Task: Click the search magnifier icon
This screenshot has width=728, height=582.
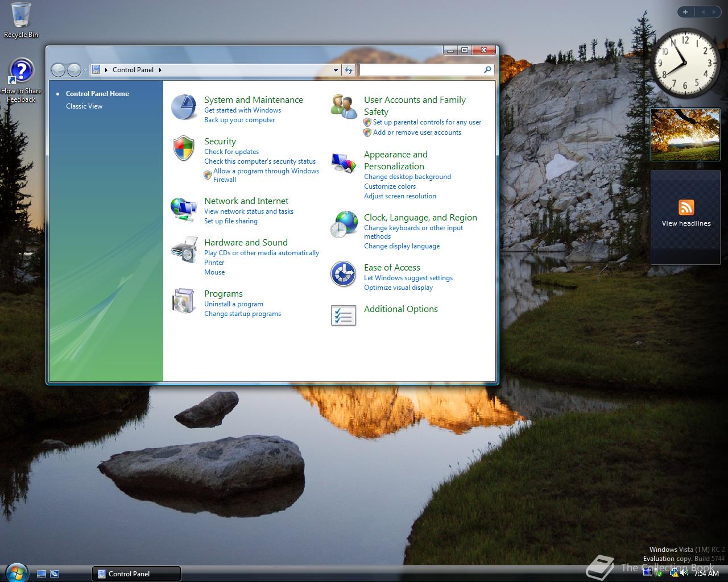Action: 487,69
